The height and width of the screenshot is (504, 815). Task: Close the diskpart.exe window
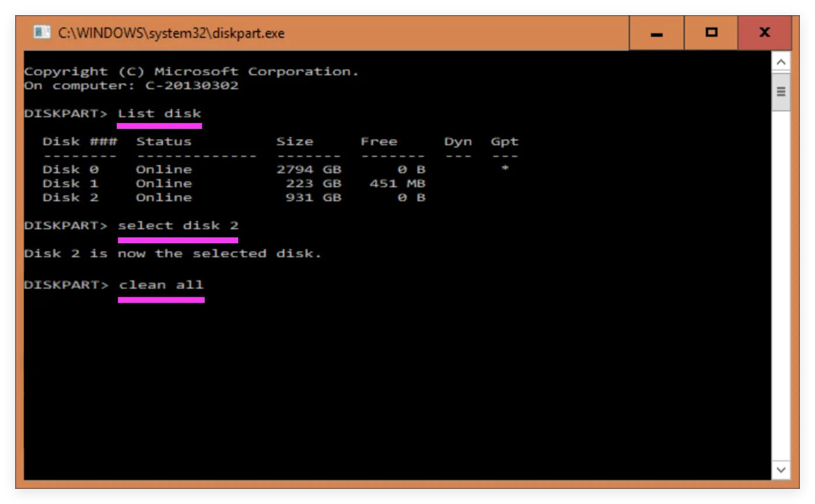coord(765,33)
